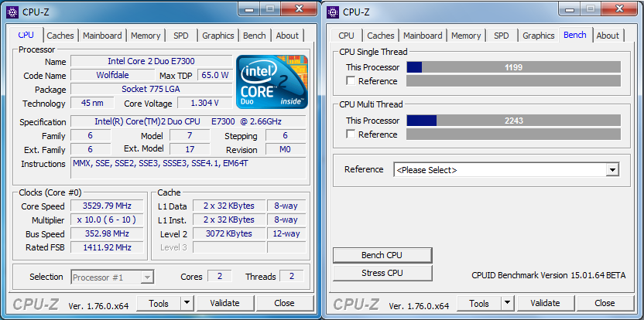Viewport: 644px width, 320px height.
Task: Click Tools button in right window
Action: 479,303
